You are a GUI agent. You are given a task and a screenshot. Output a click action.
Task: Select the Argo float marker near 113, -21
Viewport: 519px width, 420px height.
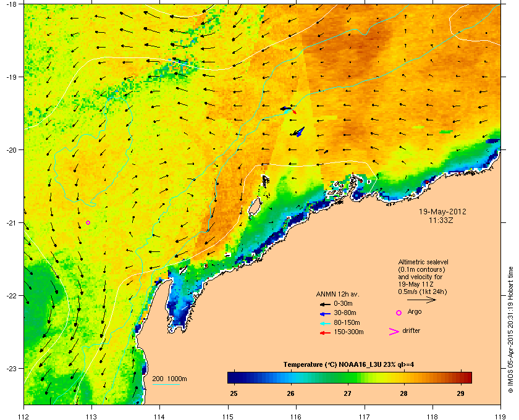[x=88, y=223]
